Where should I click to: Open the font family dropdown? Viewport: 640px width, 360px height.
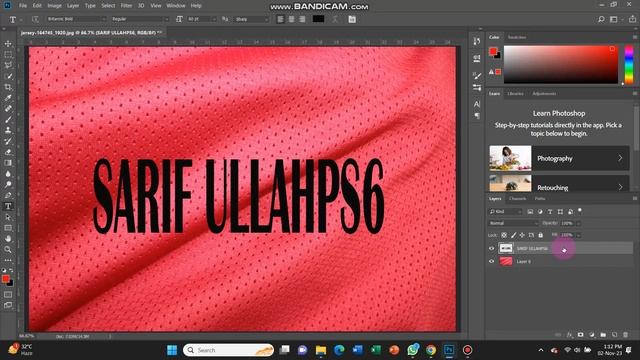coord(76,19)
